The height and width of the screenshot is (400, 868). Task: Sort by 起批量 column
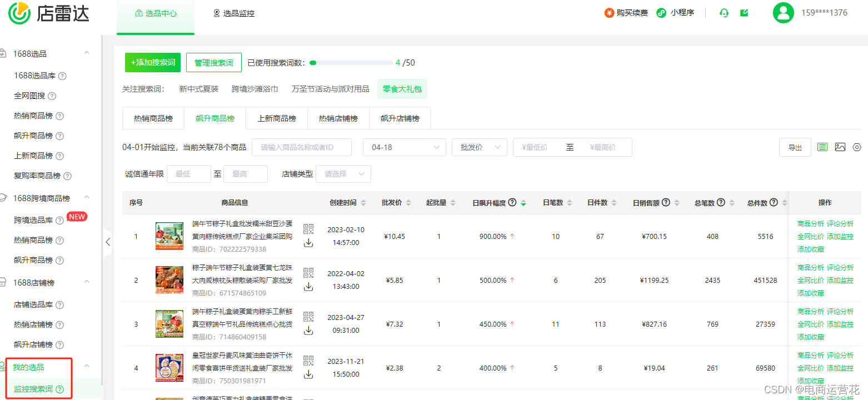click(453, 203)
